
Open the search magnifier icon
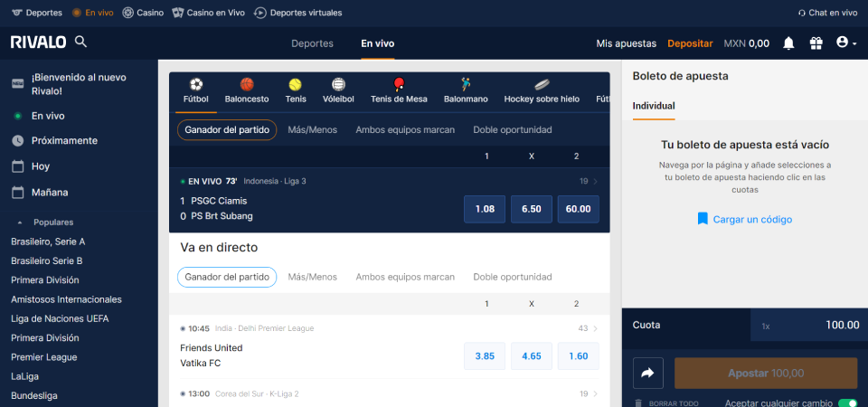coord(80,42)
